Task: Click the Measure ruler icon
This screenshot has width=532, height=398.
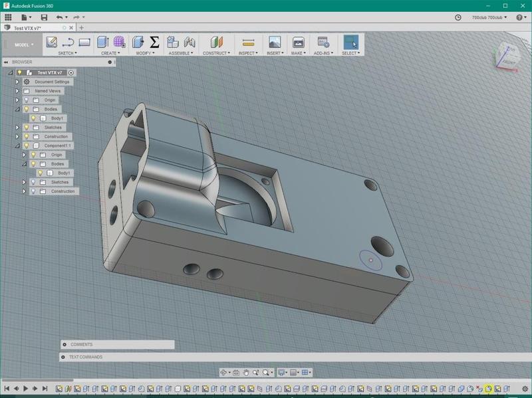Action: [x=248, y=43]
